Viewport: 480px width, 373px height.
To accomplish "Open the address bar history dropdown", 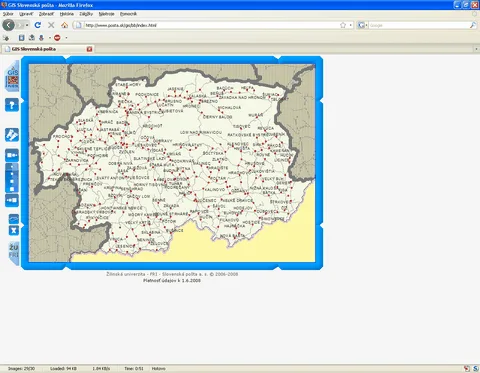I will tap(351, 25).
